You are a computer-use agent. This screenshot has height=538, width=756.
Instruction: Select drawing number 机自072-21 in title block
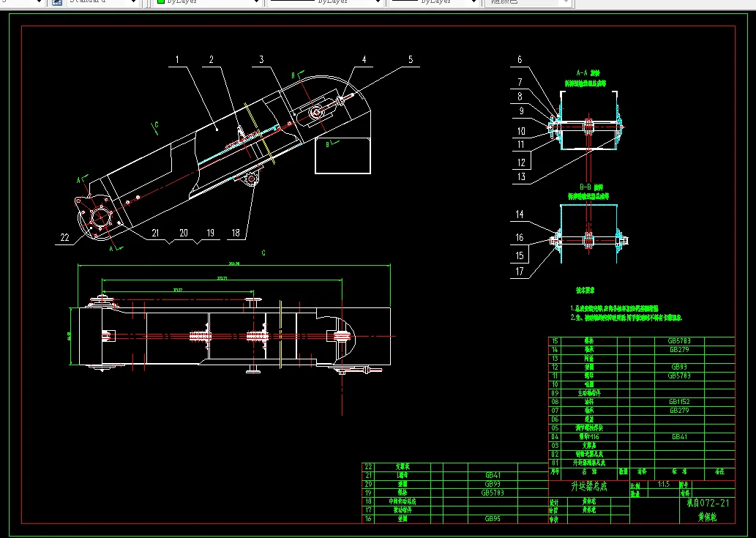point(708,504)
